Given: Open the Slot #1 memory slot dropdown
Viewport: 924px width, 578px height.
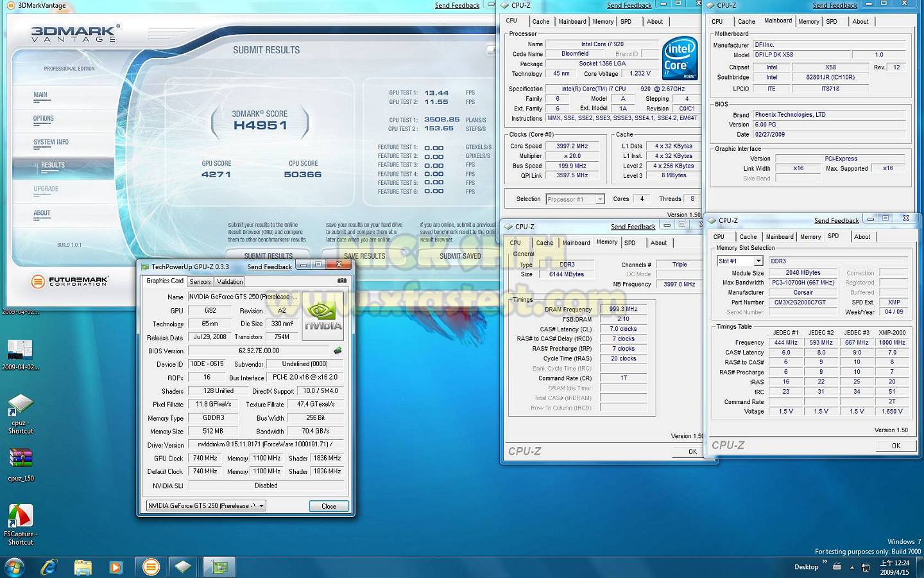Looking at the screenshot, I should tap(739, 261).
